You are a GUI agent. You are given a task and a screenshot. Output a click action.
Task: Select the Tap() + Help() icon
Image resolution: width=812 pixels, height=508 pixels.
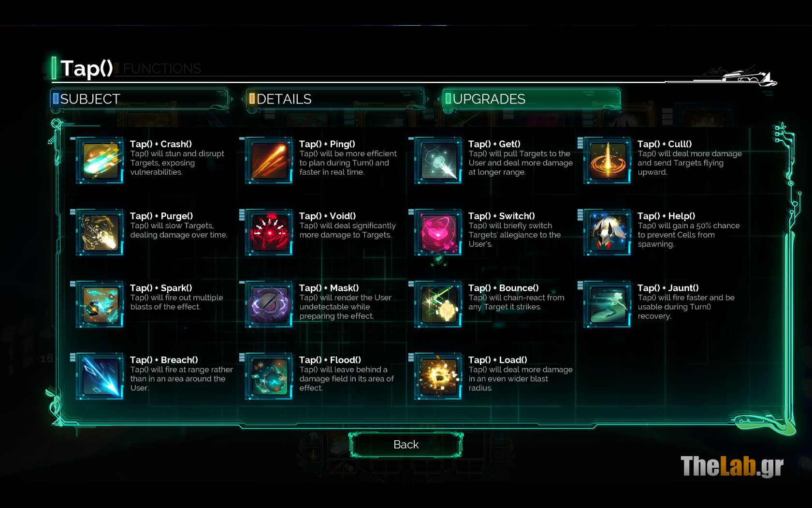click(608, 232)
